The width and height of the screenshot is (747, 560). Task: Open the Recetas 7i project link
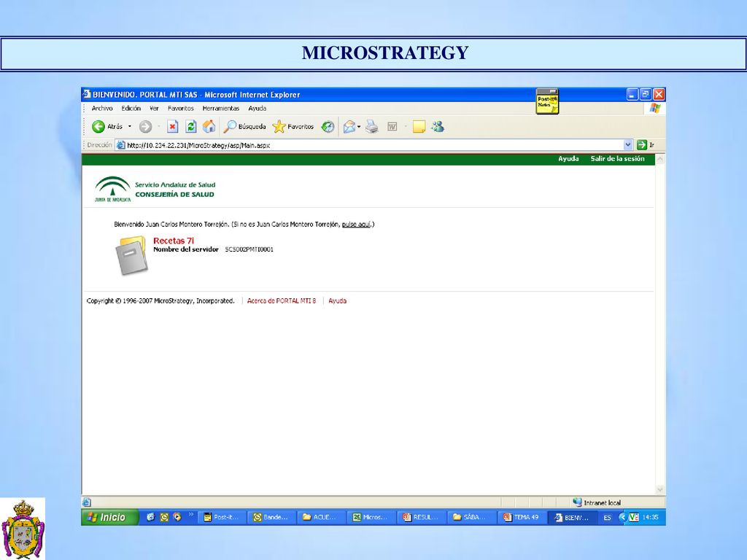[x=174, y=241]
